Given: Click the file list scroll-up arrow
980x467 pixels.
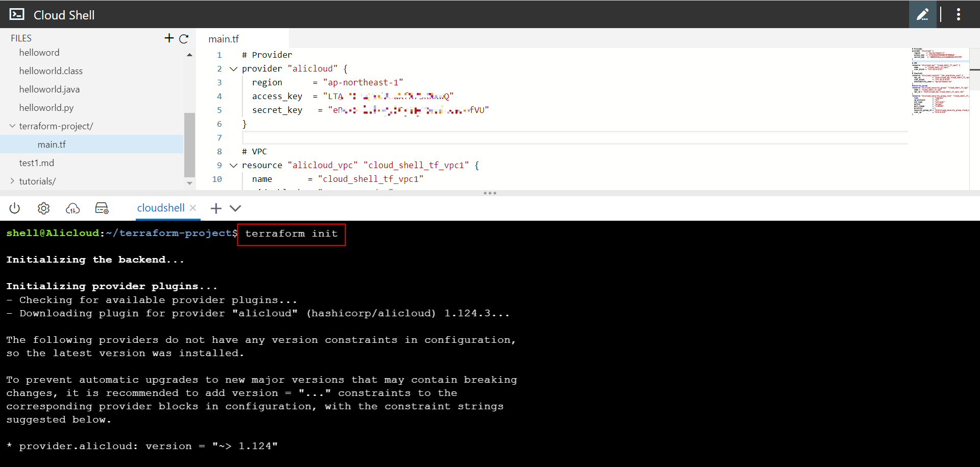Looking at the screenshot, I should [x=190, y=55].
